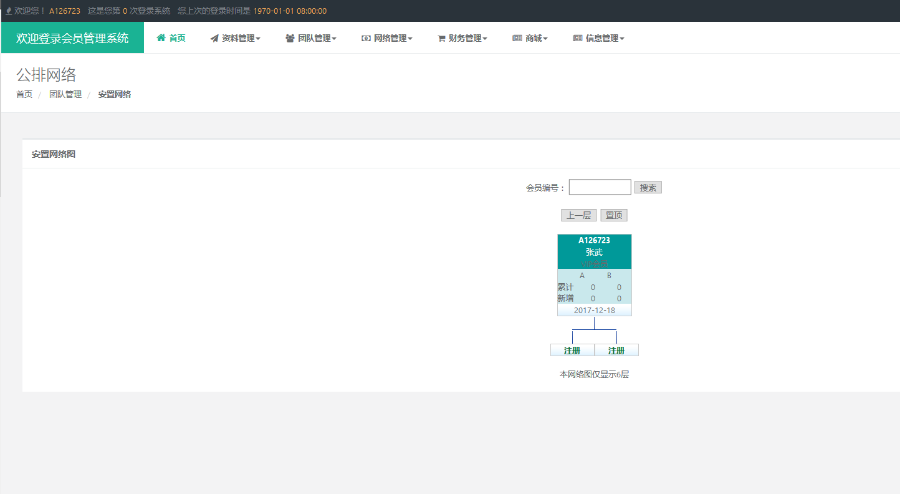Image resolution: width=900 pixels, height=494 pixels.
Task: Click the shopping cart icon for 财务管理
Action: pos(441,38)
